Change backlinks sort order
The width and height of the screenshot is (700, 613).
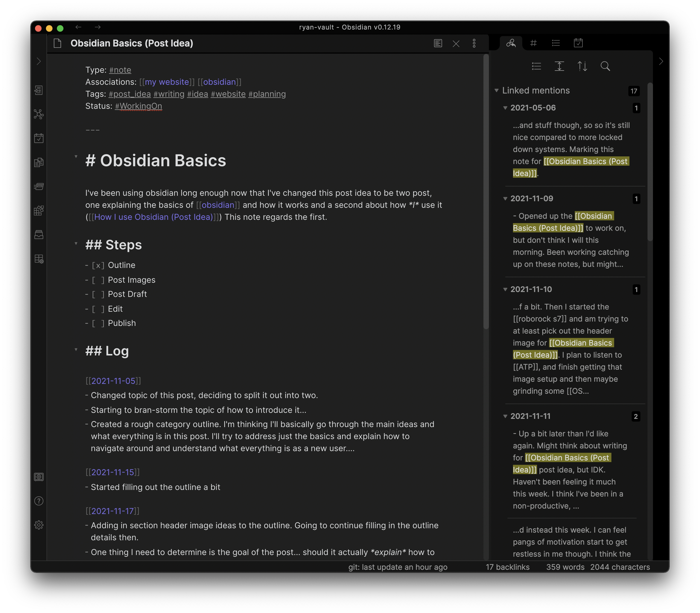582,66
